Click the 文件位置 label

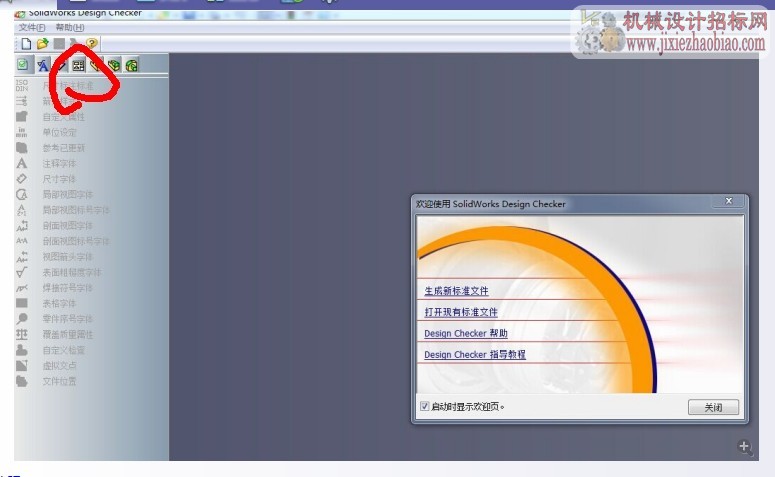[x=59, y=381]
